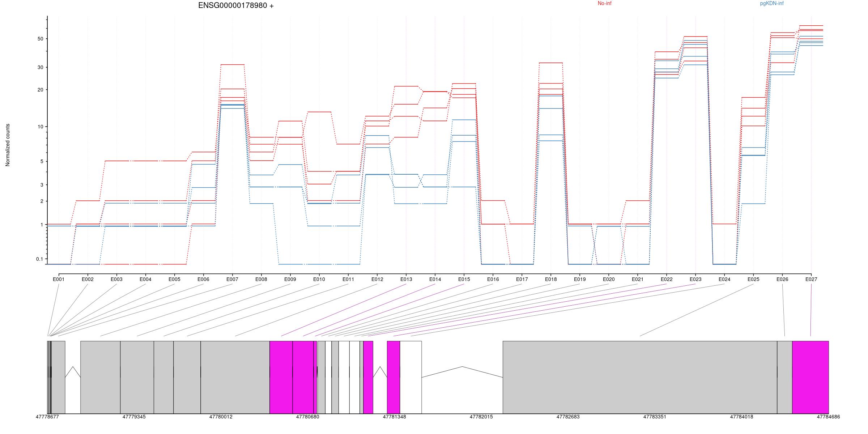Click the y-axis tick value 0.1
The width and height of the screenshot is (868, 434).
point(39,259)
